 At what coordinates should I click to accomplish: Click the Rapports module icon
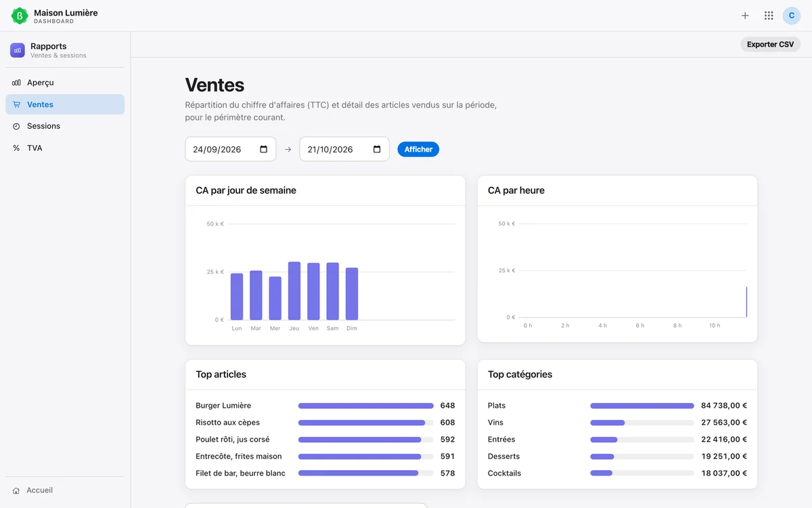(18, 50)
